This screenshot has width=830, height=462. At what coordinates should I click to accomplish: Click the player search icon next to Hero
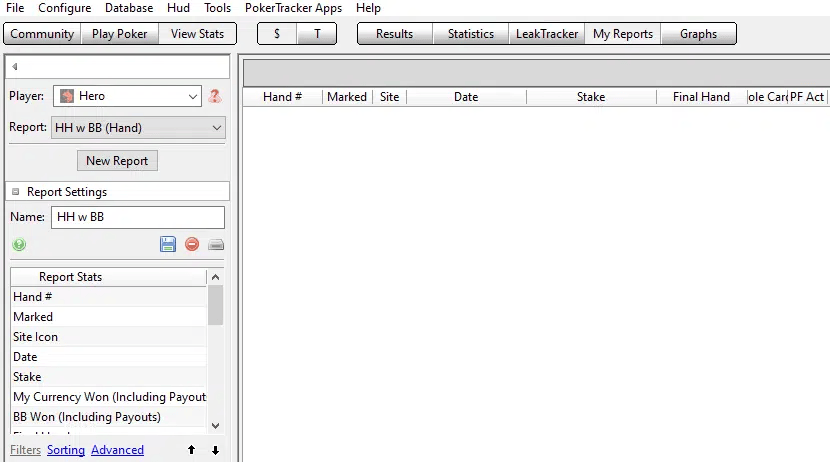(214, 96)
